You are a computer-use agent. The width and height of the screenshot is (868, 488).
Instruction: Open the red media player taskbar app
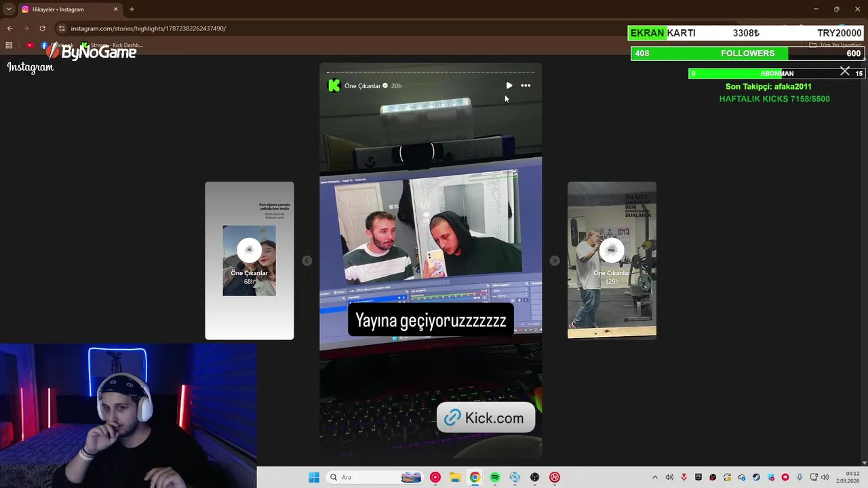pyautogui.click(x=435, y=477)
